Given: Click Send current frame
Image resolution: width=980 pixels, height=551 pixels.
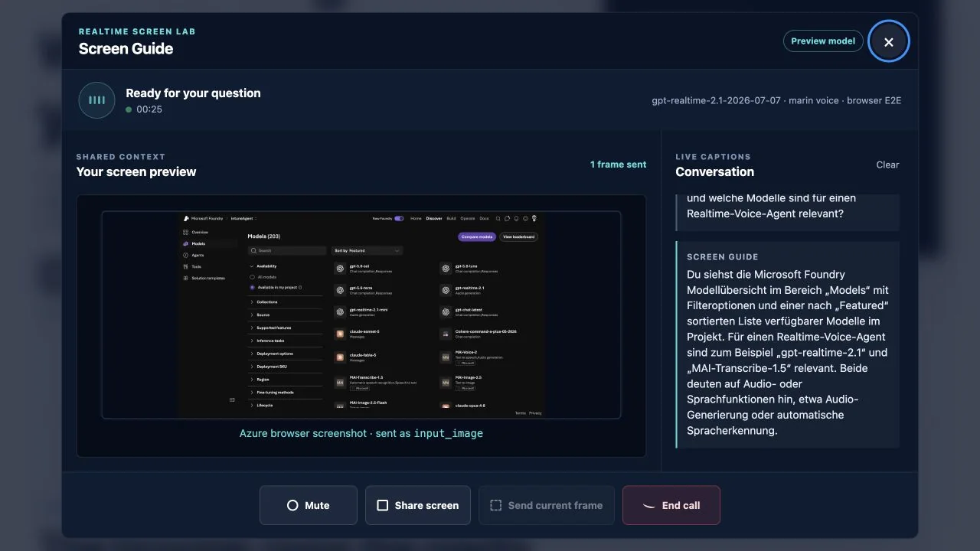Looking at the screenshot, I should (547, 505).
